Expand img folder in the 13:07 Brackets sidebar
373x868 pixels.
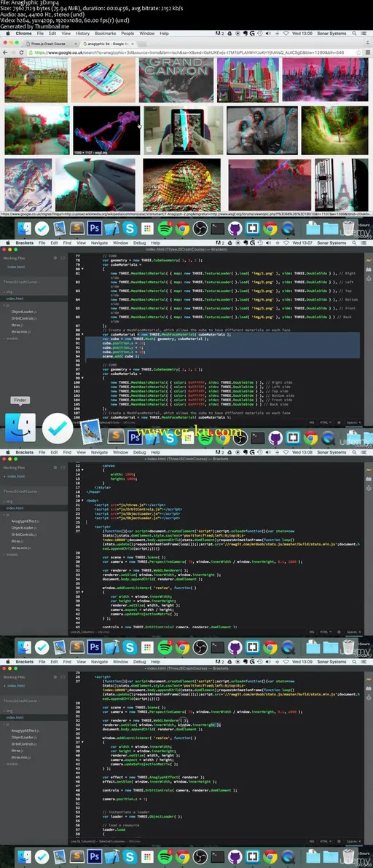[9, 291]
